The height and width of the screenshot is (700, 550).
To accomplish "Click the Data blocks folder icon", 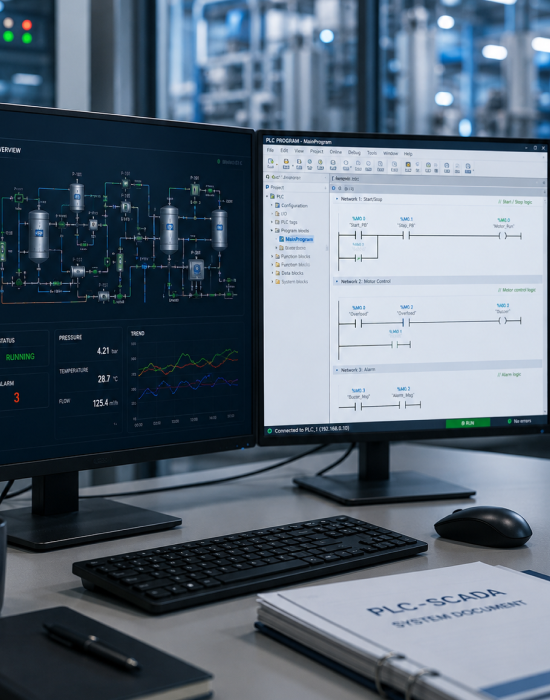I will [277, 273].
